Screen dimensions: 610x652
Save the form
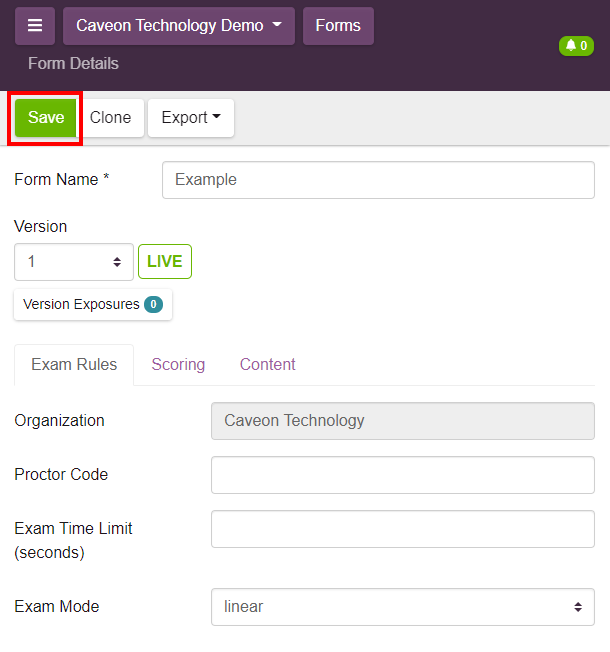pos(46,117)
